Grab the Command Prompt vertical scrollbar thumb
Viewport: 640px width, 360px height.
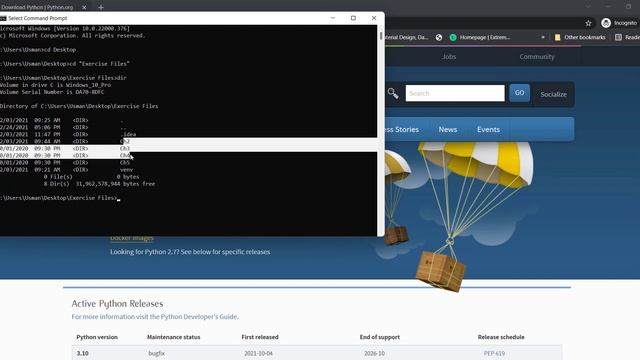coord(381,36)
